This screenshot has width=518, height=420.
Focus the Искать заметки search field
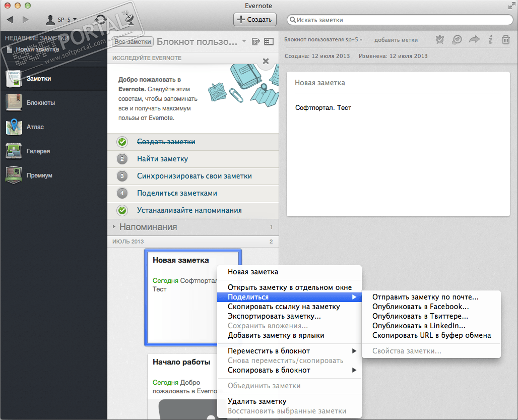click(x=400, y=20)
